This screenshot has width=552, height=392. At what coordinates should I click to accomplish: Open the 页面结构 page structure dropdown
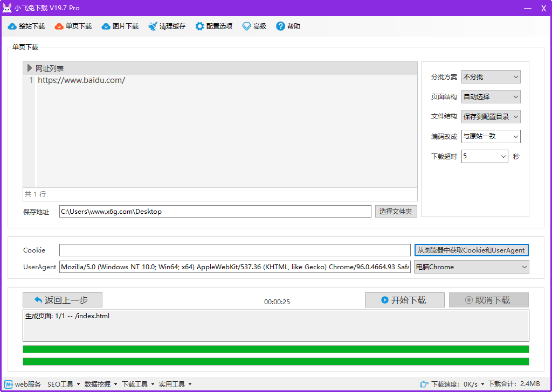click(x=491, y=96)
